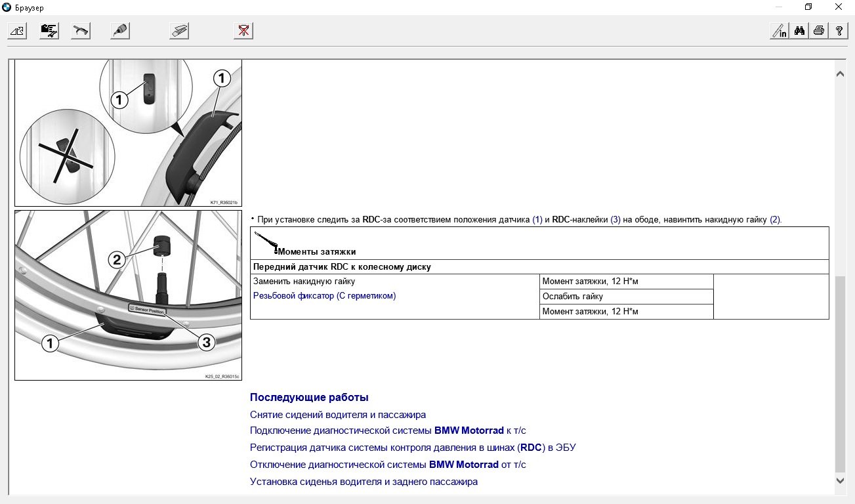855x504 pixels.
Task: Open 'Регистрация датчика системы контроля давления' link
Action: (413, 448)
